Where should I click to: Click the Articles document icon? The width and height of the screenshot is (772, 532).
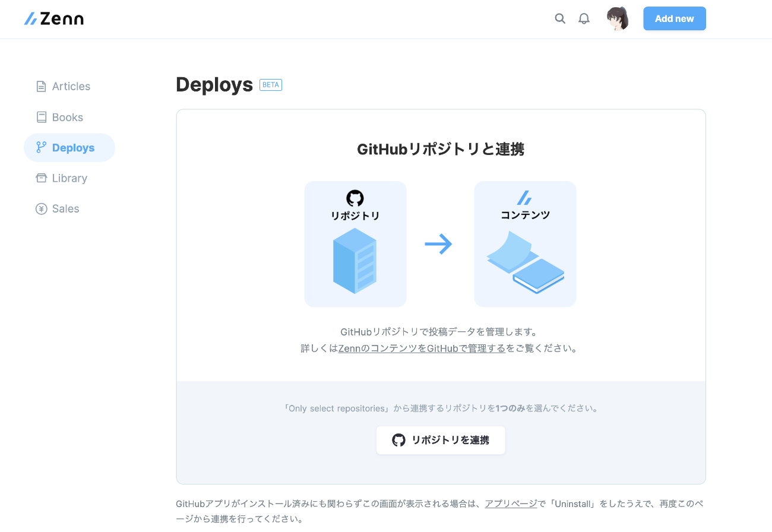[x=41, y=87]
